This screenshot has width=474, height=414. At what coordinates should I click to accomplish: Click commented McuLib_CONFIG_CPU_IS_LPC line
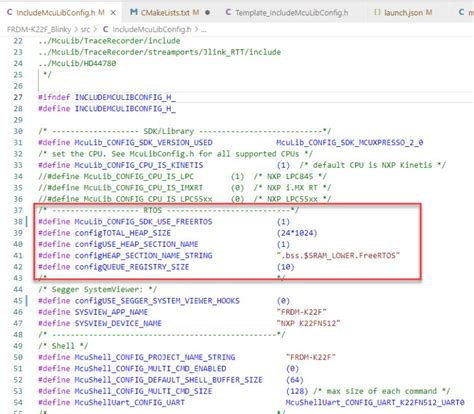tap(182, 176)
